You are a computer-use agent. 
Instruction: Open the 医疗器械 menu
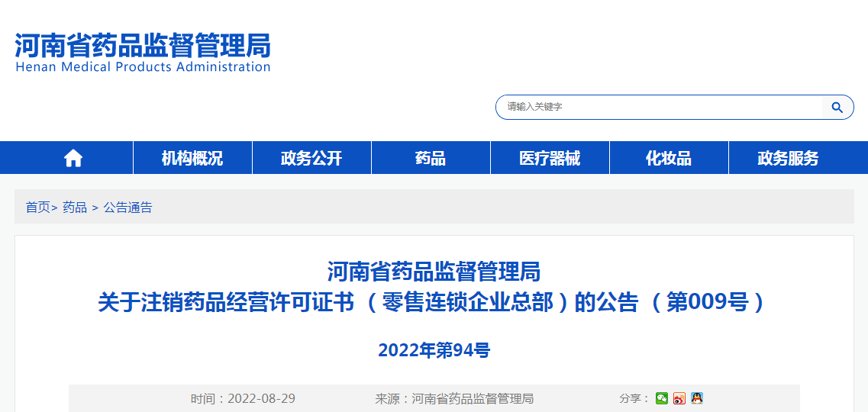click(x=550, y=158)
